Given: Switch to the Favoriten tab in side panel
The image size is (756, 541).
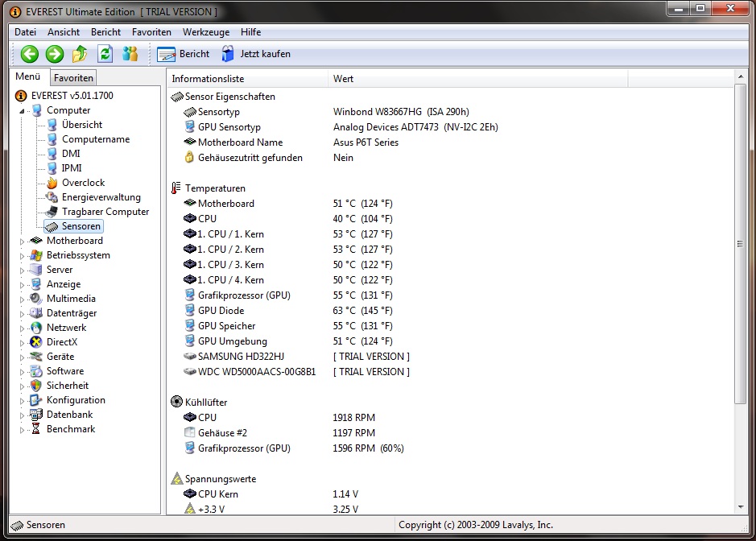Looking at the screenshot, I should [73, 77].
